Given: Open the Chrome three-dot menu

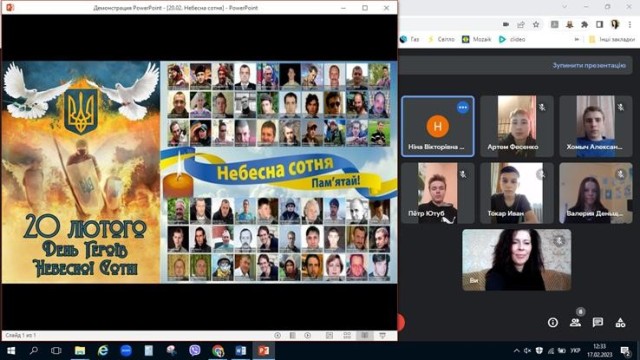Looking at the screenshot, I should pyautogui.click(x=630, y=24).
